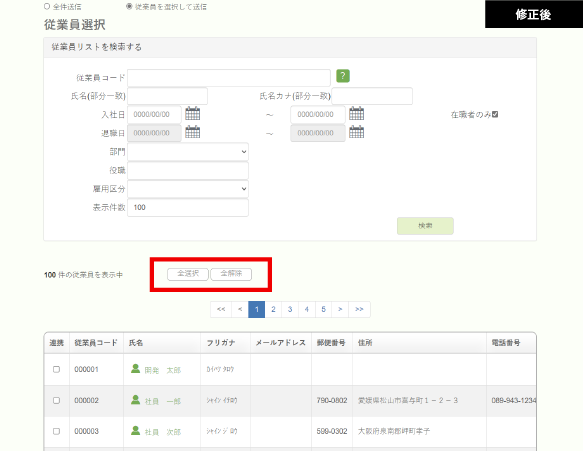The image size is (583, 451).
Task: Open the hire date end calendar icon
Action: click(356, 113)
